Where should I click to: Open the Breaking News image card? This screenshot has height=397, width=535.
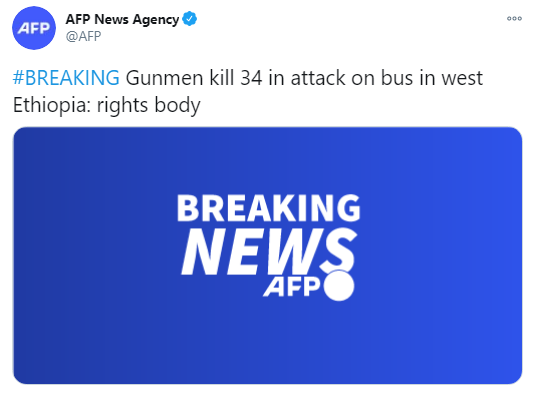tap(268, 255)
